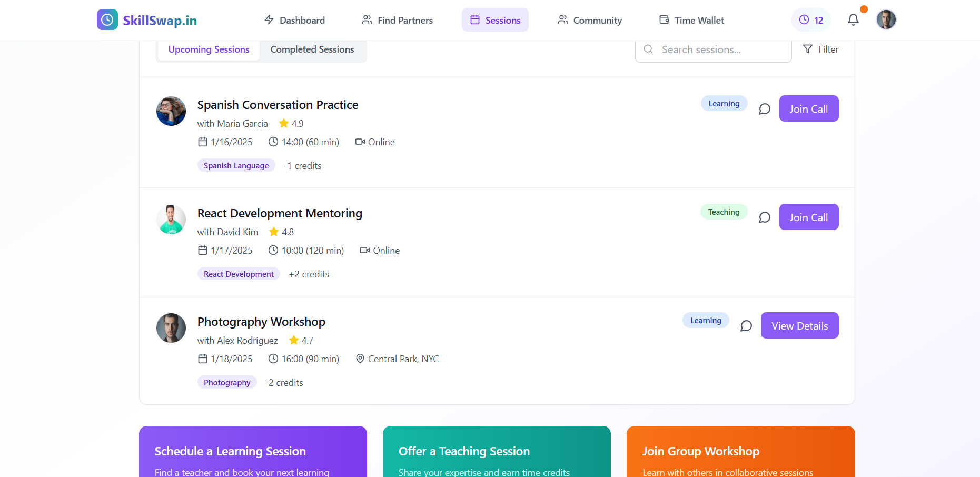Open chat icon for React Development Mentoring
Image resolution: width=980 pixels, height=477 pixels.
(x=765, y=217)
